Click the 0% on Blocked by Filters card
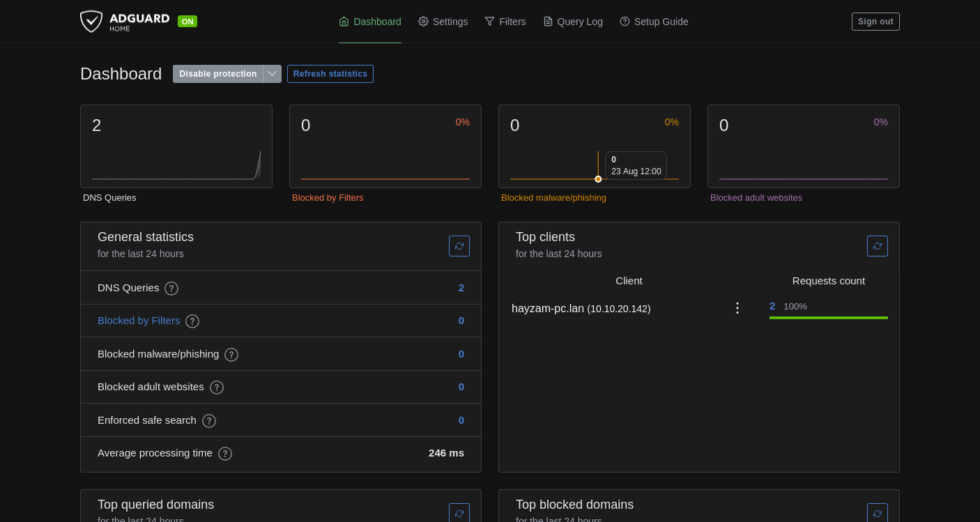980x522 pixels. pyautogui.click(x=463, y=122)
